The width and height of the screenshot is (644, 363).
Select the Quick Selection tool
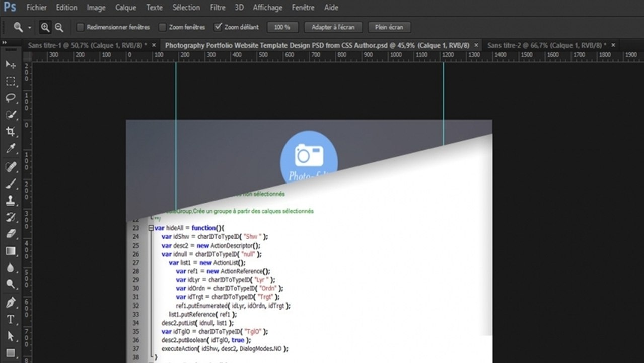click(x=11, y=115)
